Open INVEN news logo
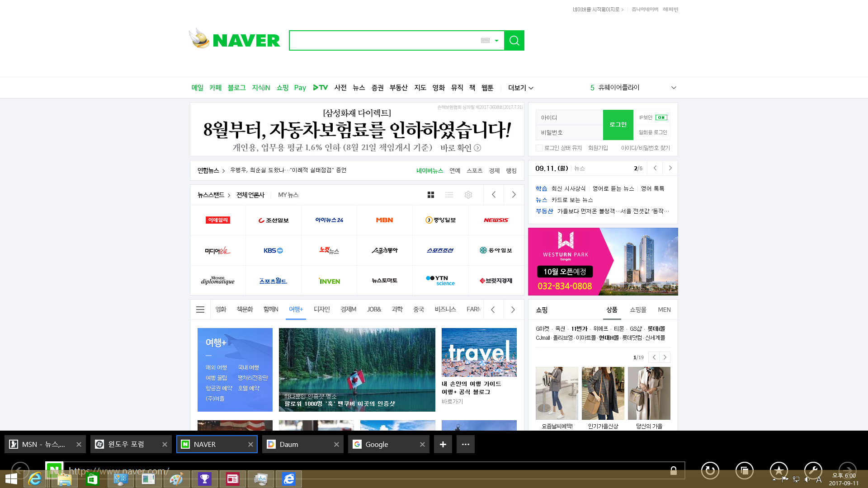 coord(329,281)
